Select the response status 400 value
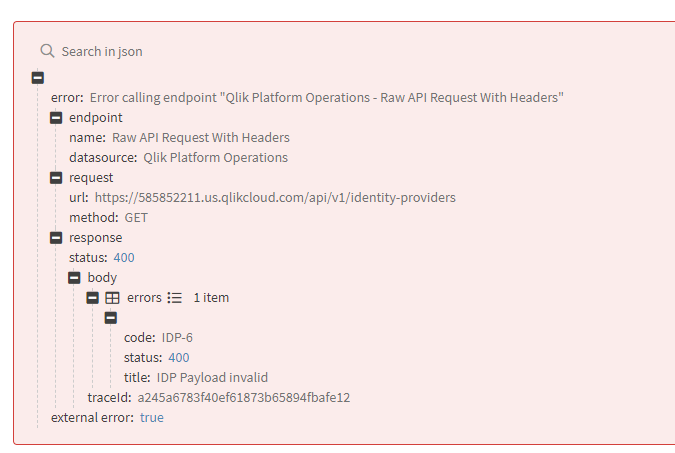Image resolution: width=675 pixels, height=453 pixels. click(124, 258)
